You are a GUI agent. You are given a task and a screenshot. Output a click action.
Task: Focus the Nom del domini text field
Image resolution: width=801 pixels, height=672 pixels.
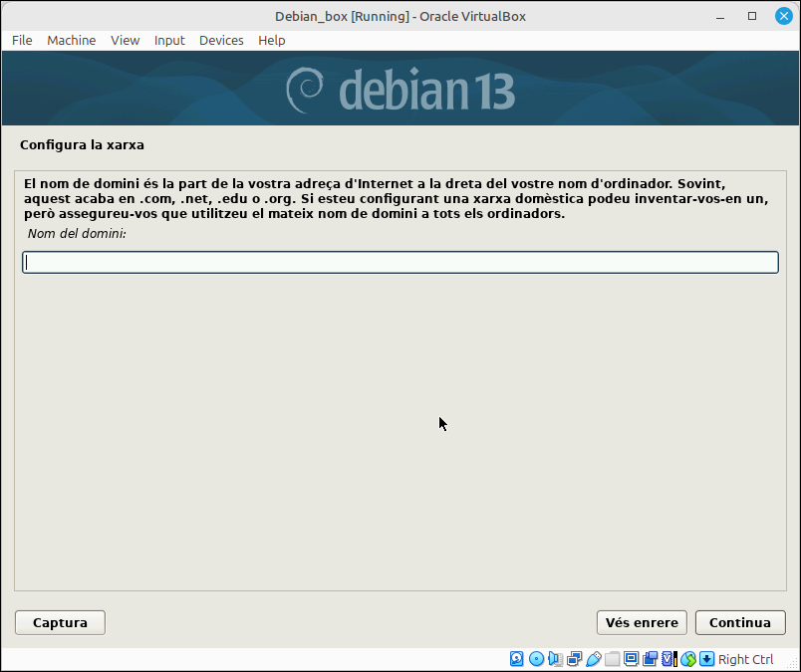tap(400, 262)
